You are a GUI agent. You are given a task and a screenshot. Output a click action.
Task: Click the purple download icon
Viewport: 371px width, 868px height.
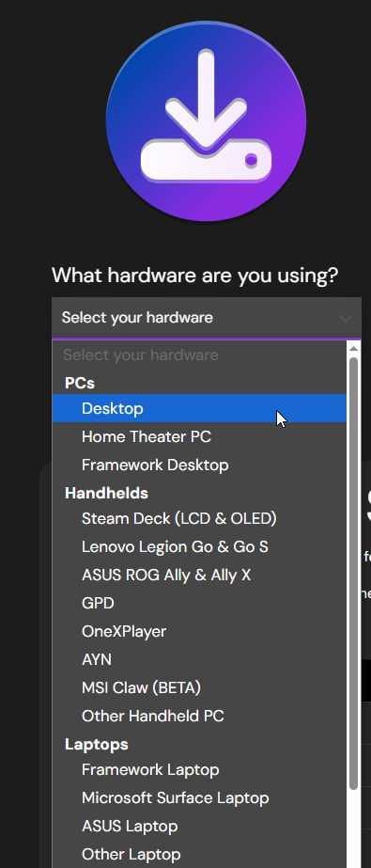tap(206, 120)
